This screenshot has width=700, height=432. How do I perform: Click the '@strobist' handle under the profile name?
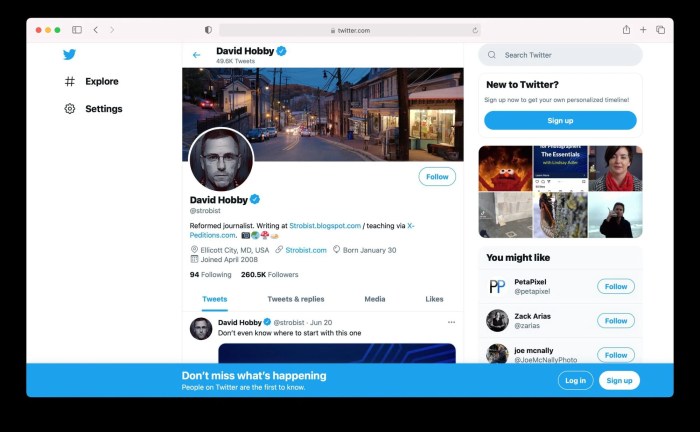click(205, 211)
